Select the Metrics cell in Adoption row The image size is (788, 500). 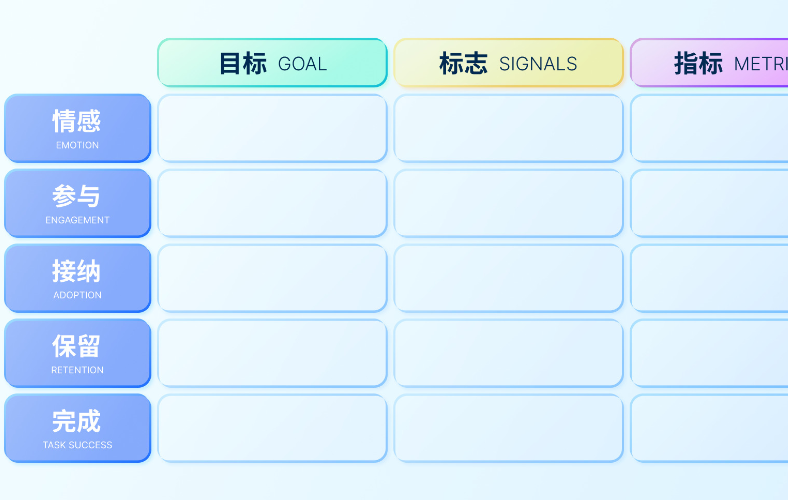(x=710, y=278)
